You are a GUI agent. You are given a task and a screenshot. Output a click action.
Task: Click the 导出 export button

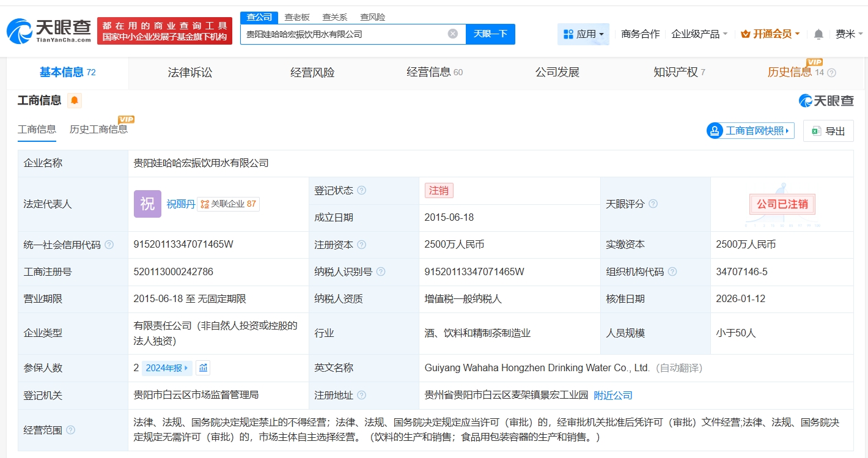[828, 131]
